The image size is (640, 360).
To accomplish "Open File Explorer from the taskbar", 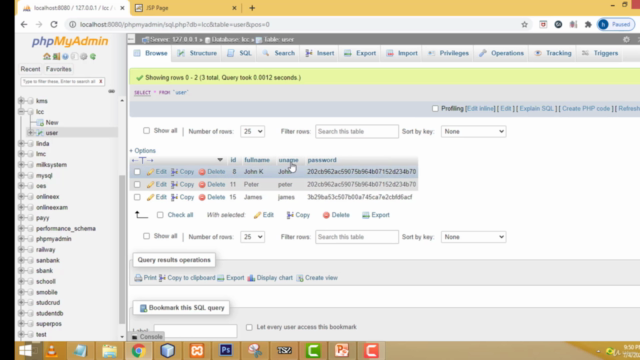I will pyautogui.click(x=109, y=351).
